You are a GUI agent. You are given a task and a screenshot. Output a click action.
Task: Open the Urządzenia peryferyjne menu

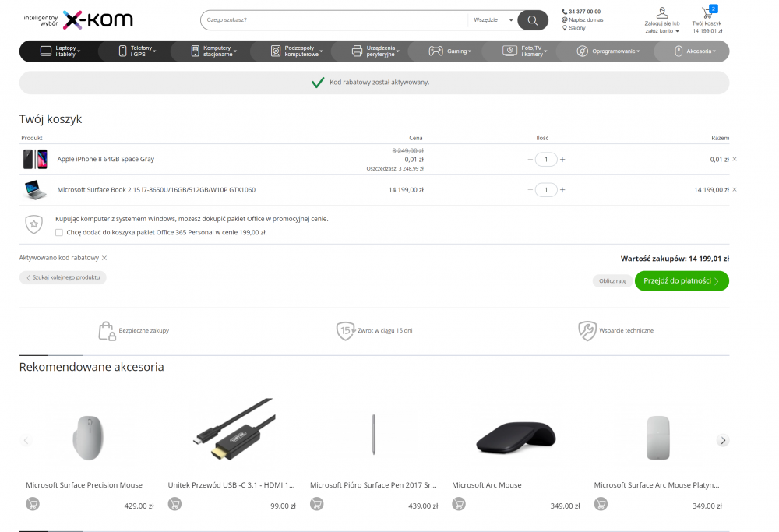pos(375,51)
